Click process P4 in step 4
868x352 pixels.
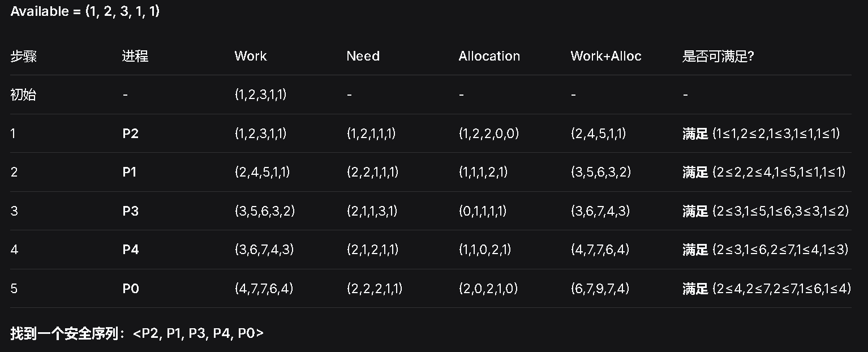[131, 250]
